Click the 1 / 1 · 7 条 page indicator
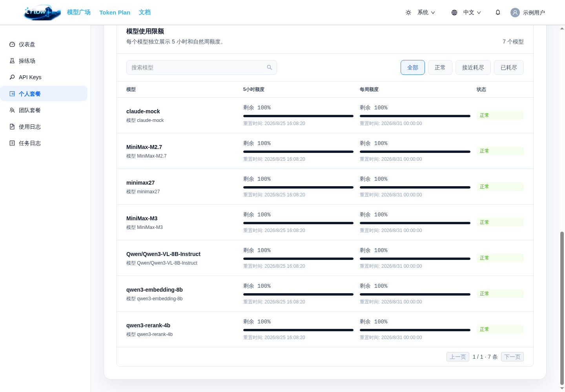This screenshot has height=392, width=565. click(485, 357)
